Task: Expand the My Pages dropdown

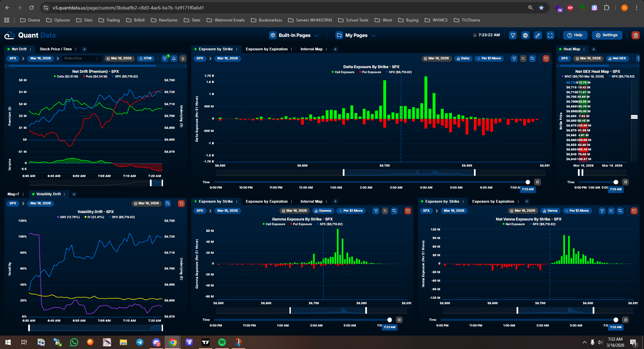Action: [x=356, y=35]
